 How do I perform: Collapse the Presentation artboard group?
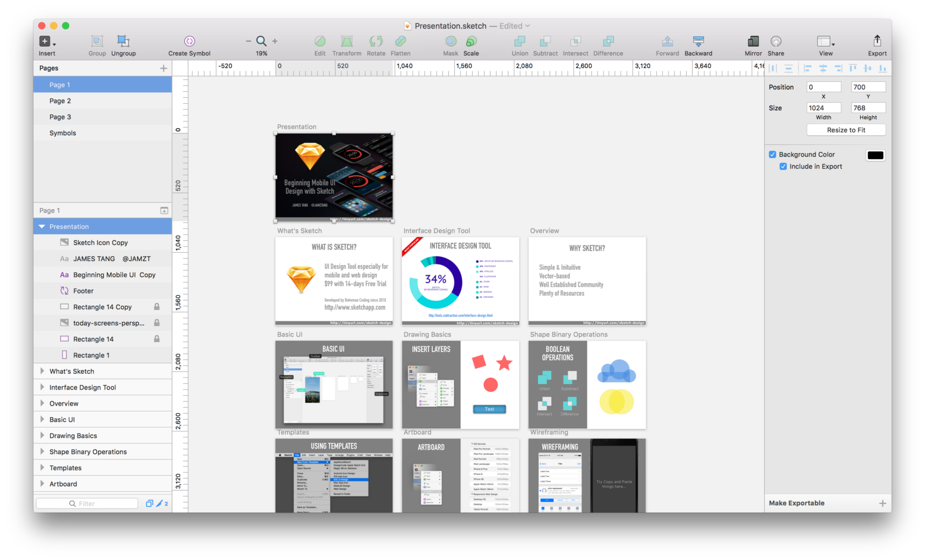[42, 226]
